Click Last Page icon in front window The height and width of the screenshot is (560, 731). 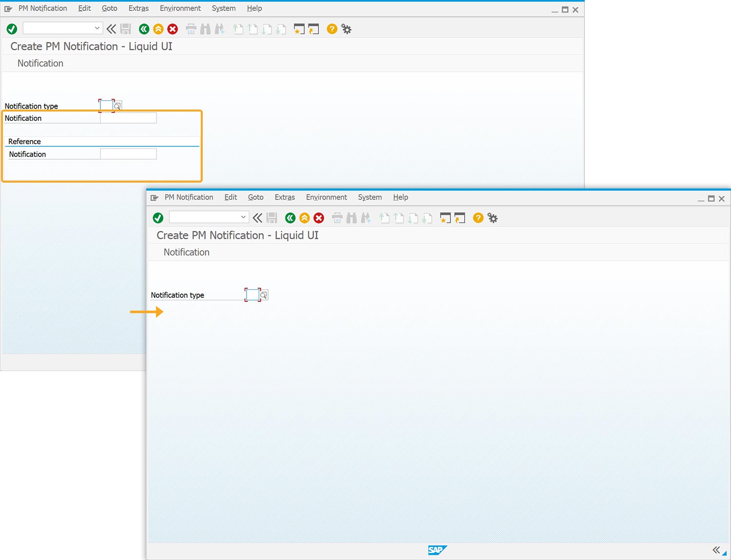coord(427,218)
